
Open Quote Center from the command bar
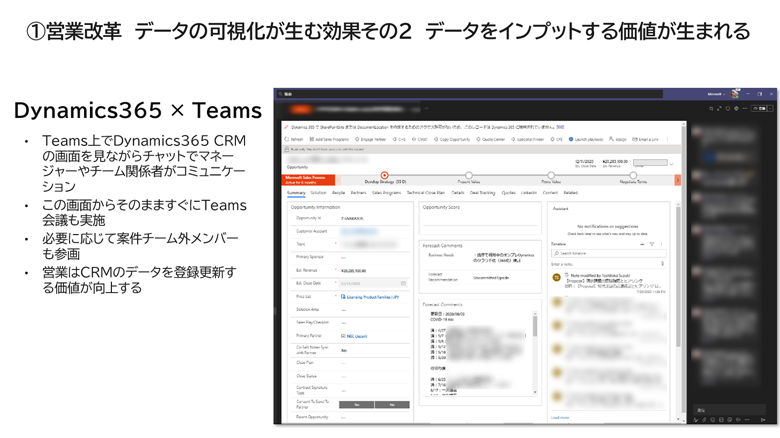pyautogui.click(x=490, y=139)
